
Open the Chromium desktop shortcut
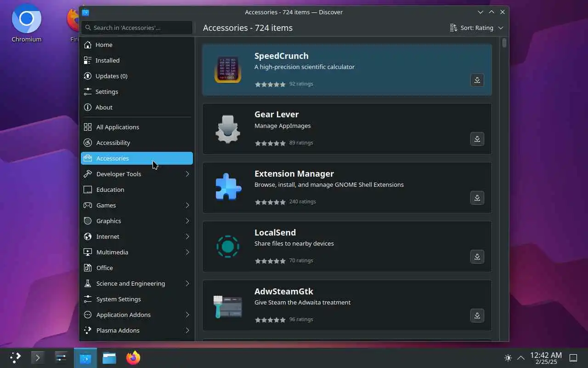click(x=27, y=24)
